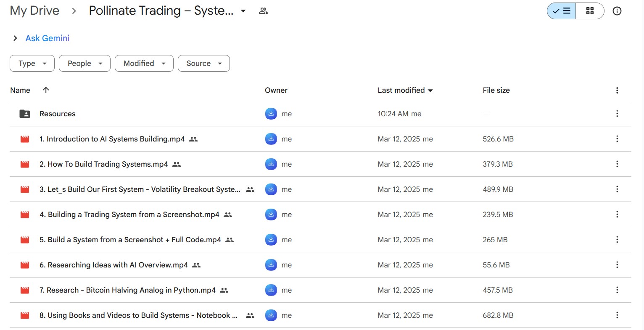The height and width of the screenshot is (330, 644).
Task: Open the Source filter dropdown
Action: coord(203,63)
